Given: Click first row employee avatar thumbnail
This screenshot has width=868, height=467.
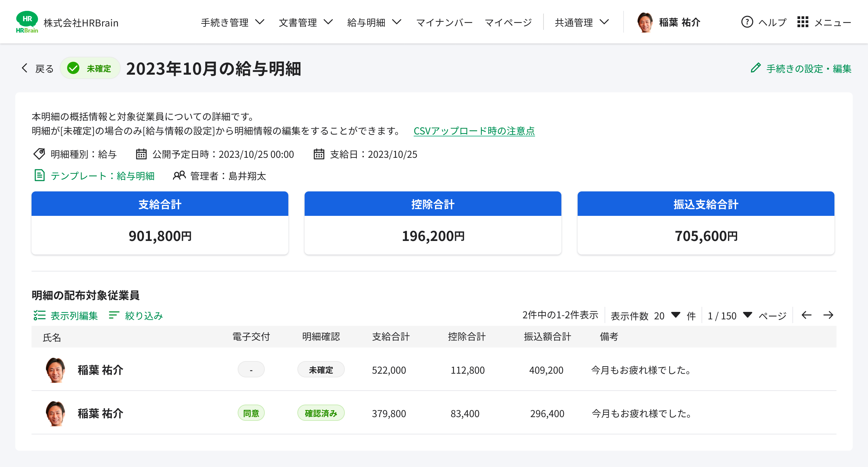Looking at the screenshot, I should (x=55, y=370).
